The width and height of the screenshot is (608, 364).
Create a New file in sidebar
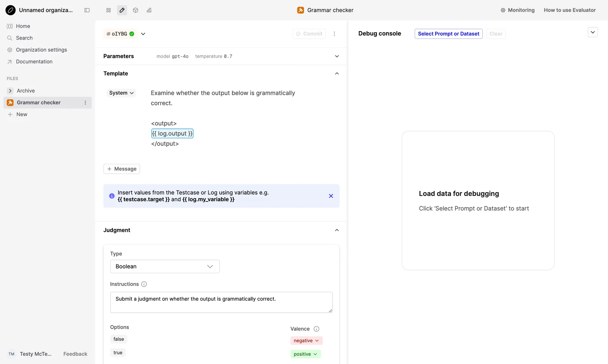click(22, 114)
